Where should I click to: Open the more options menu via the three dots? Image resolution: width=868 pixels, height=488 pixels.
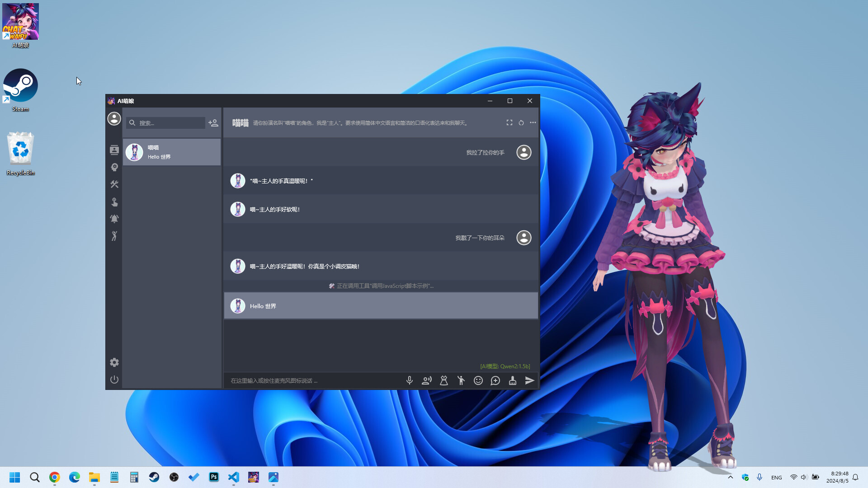533,122
